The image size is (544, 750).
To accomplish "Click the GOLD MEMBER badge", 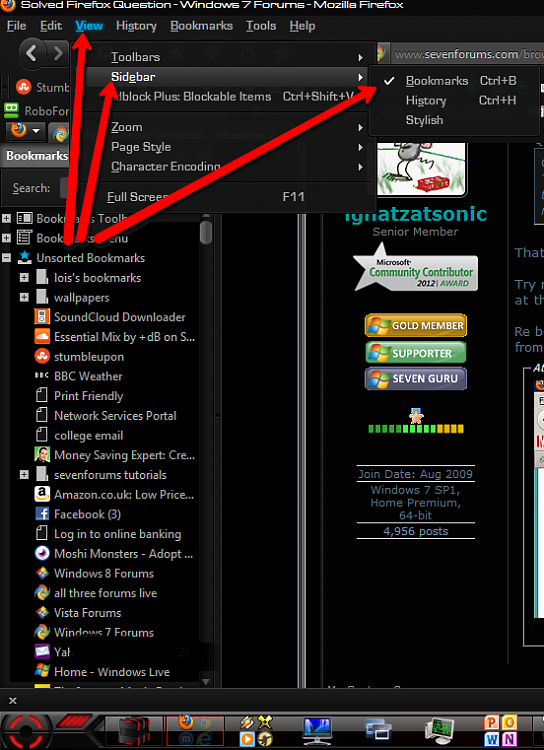I will click(415, 326).
